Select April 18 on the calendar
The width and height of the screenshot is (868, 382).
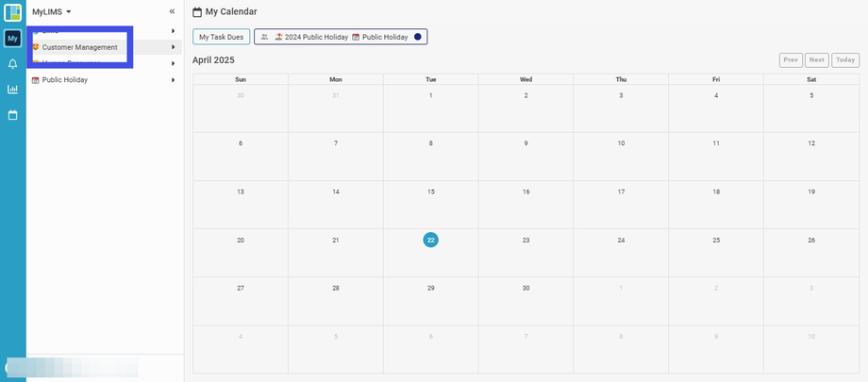(716, 205)
